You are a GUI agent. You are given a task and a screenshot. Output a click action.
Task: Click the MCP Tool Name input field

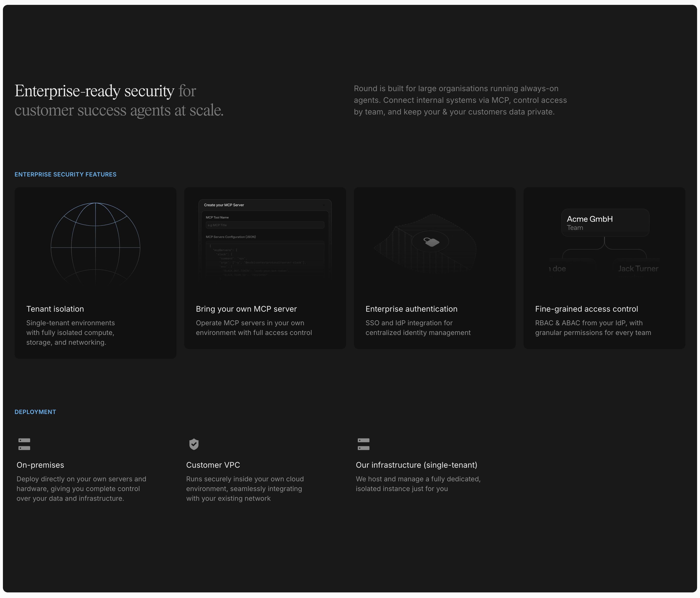pos(265,225)
